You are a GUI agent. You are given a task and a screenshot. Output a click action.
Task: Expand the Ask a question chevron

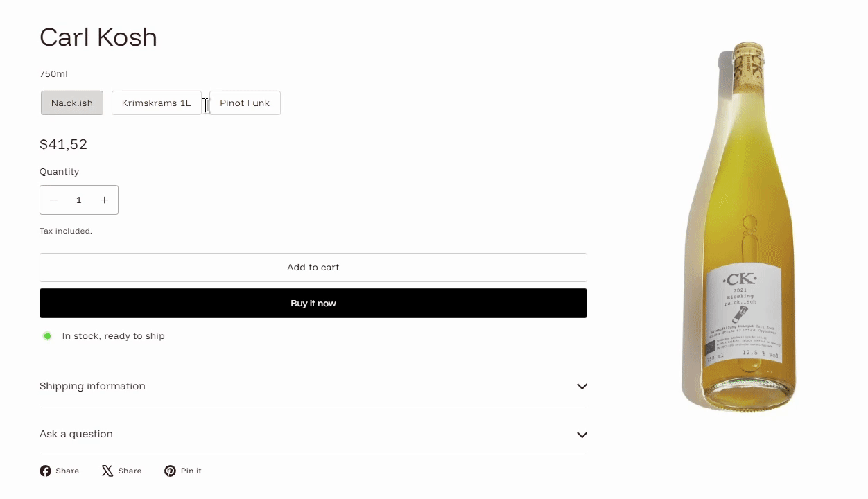click(582, 435)
